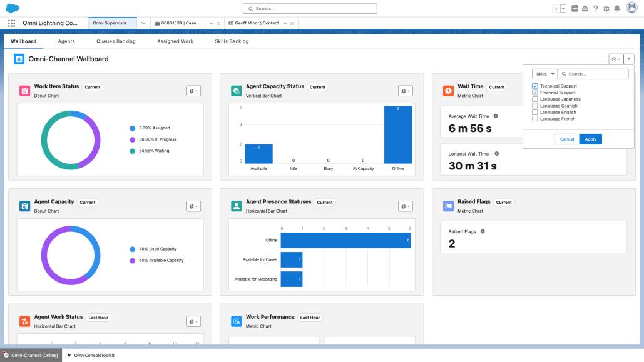Click the Available bar in Agent Capacity Status
Screen dimensions: 644x362
coord(258,154)
